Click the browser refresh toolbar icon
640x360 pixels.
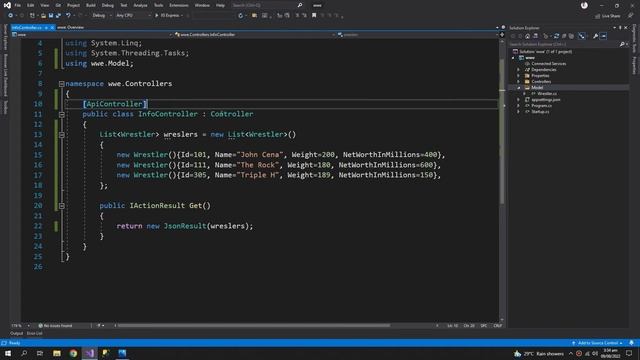pyautogui.click(x=240, y=16)
